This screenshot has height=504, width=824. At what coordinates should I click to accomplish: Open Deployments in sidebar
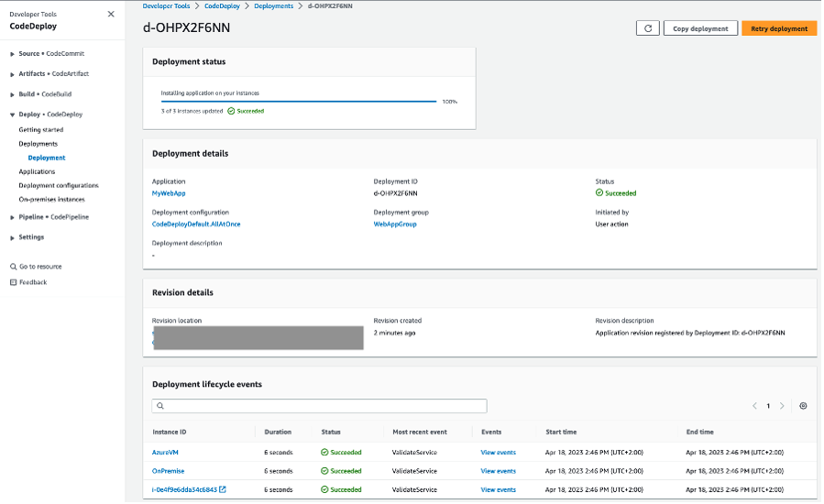coord(38,144)
